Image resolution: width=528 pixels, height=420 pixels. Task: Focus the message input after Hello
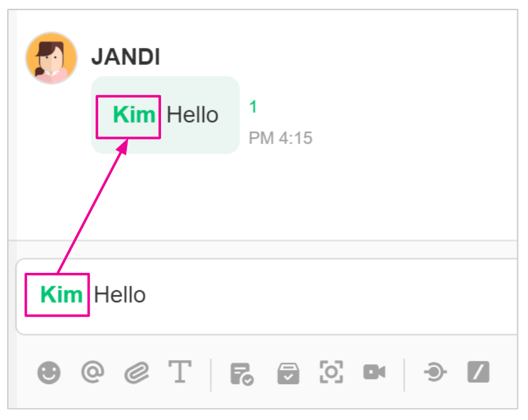[299, 295]
